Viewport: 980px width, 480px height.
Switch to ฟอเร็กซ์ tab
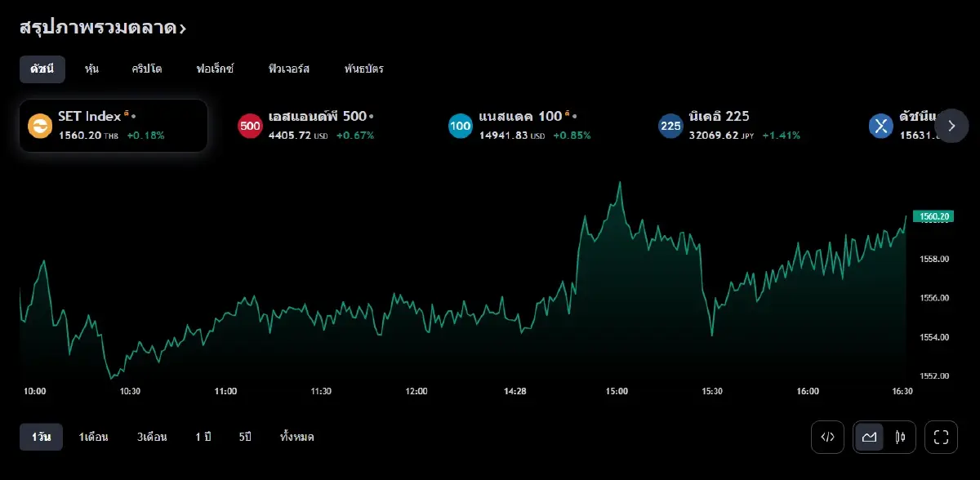pyautogui.click(x=216, y=69)
